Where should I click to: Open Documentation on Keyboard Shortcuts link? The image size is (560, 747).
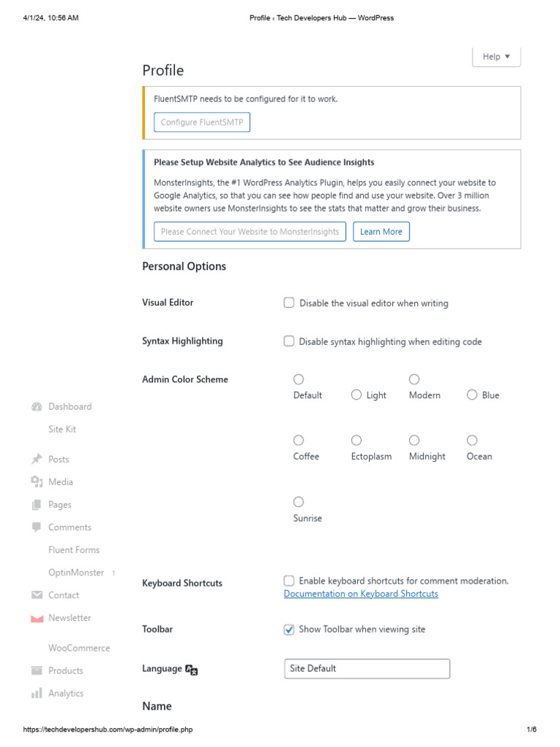tap(361, 594)
